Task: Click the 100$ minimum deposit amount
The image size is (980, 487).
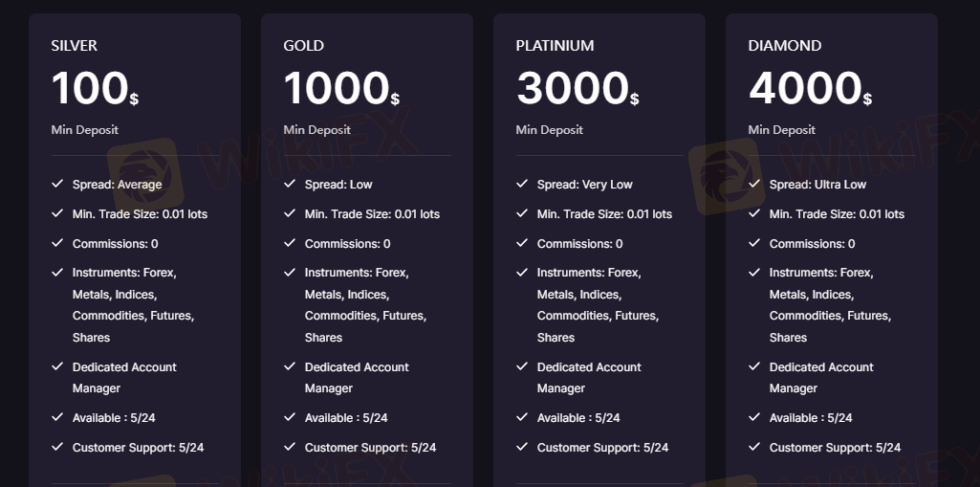Action: point(95,89)
